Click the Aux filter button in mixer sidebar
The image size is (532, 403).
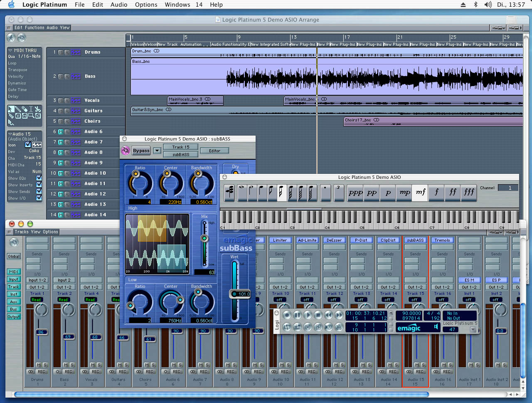click(14, 302)
